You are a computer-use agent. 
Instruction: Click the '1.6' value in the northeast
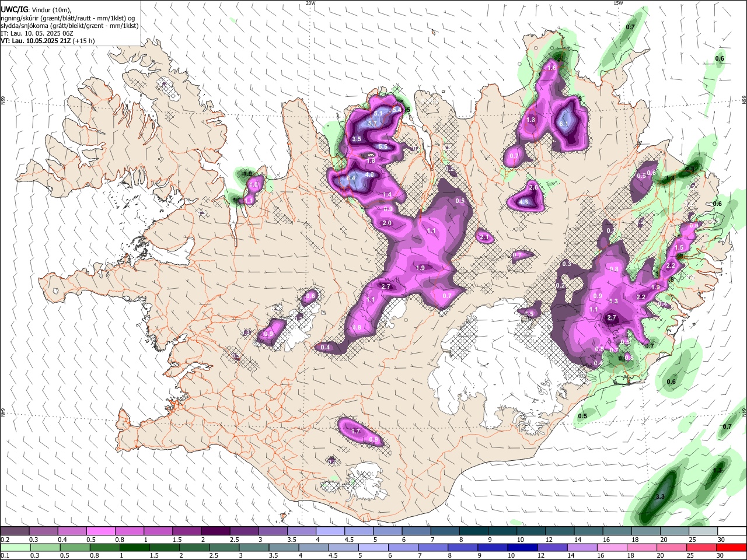(x=551, y=68)
